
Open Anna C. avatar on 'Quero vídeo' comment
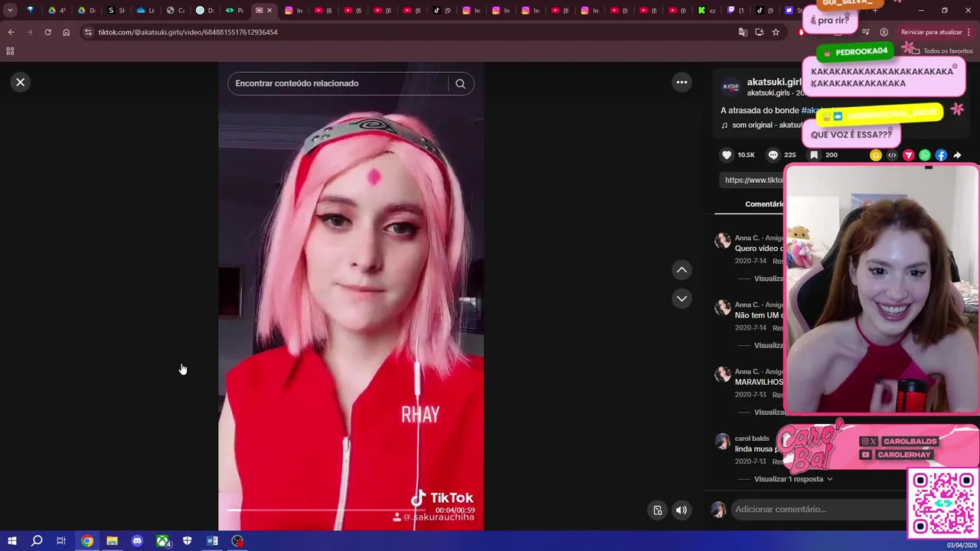tap(722, 241)
